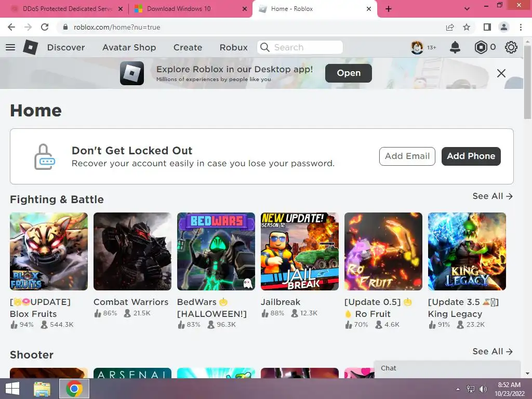Click the Roblox logo icon in navbar
Screen dimensions: 532x399
pos(31,47)
